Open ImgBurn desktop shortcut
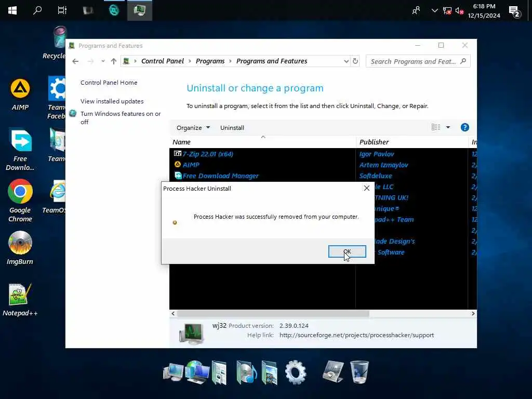 pyautogui.click(x=20, y=248)
